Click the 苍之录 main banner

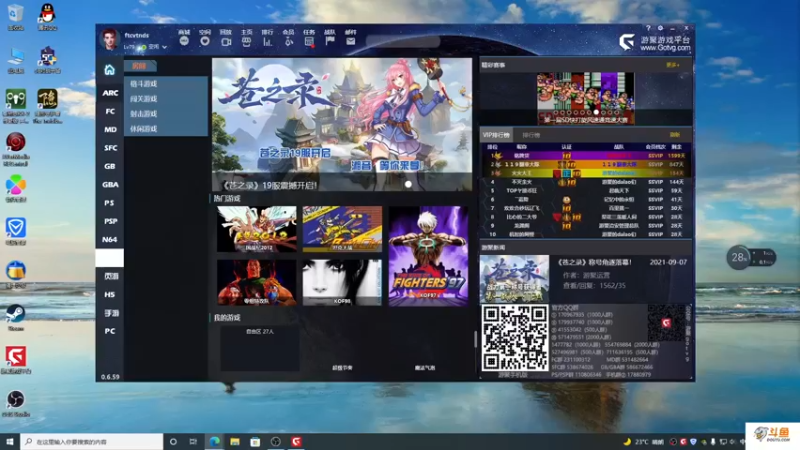click(342, 124)
